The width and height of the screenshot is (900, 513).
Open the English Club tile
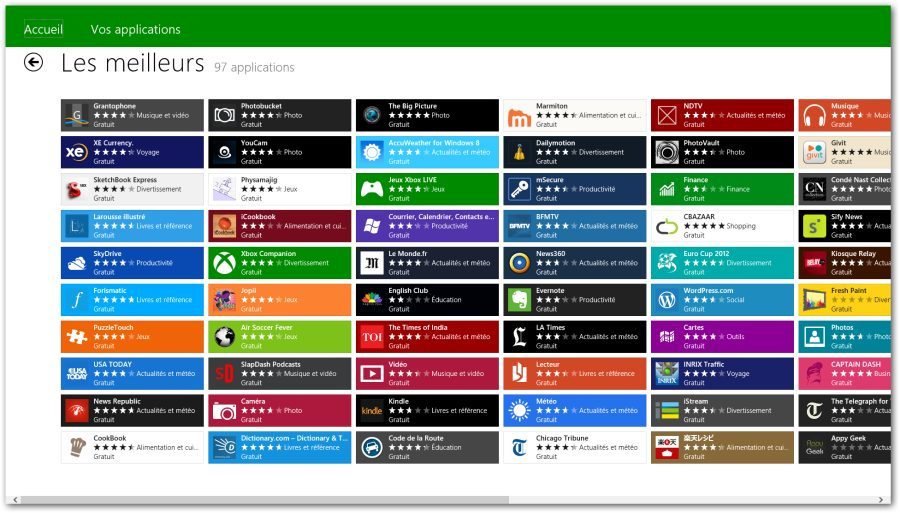[427, 300]
